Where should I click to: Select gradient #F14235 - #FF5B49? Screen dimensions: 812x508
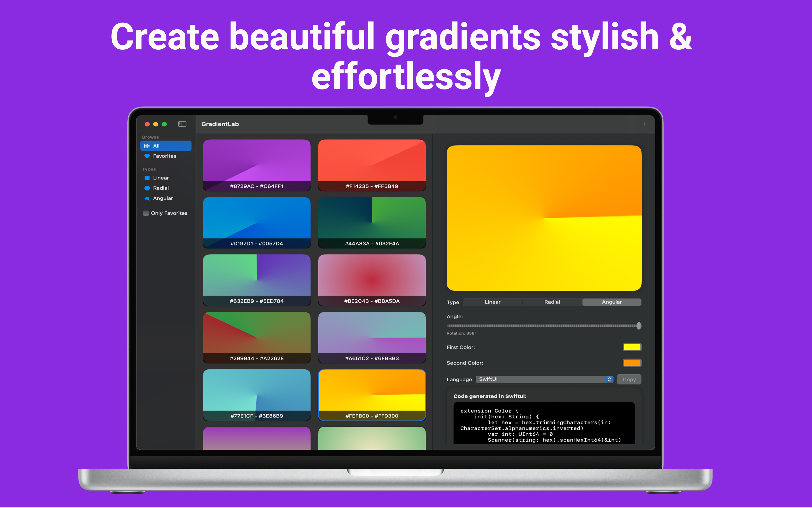pos(372,165)
